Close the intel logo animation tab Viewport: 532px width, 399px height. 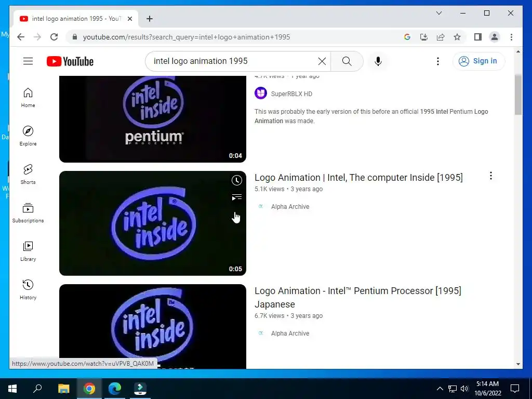click(129, 19)
